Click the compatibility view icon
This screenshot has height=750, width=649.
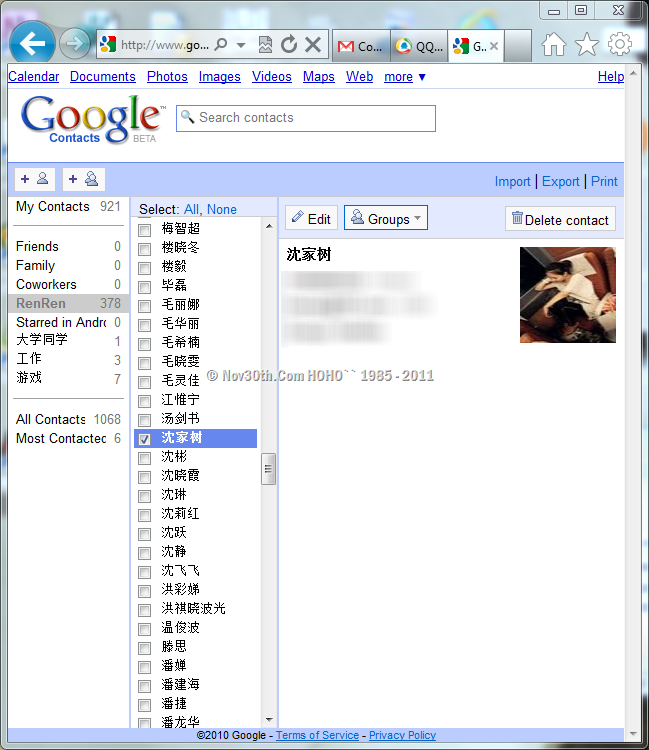tap(265, 45)
